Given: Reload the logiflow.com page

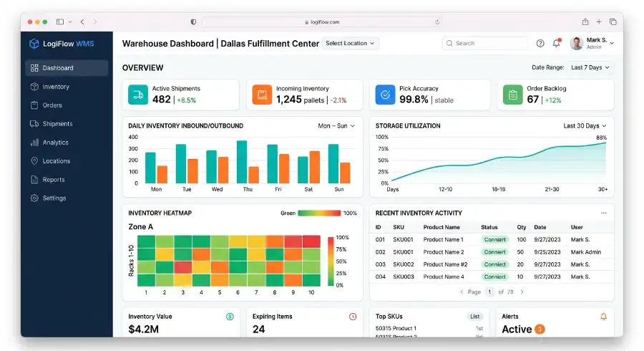Looking at the screenshot, I should pos(437,21).
